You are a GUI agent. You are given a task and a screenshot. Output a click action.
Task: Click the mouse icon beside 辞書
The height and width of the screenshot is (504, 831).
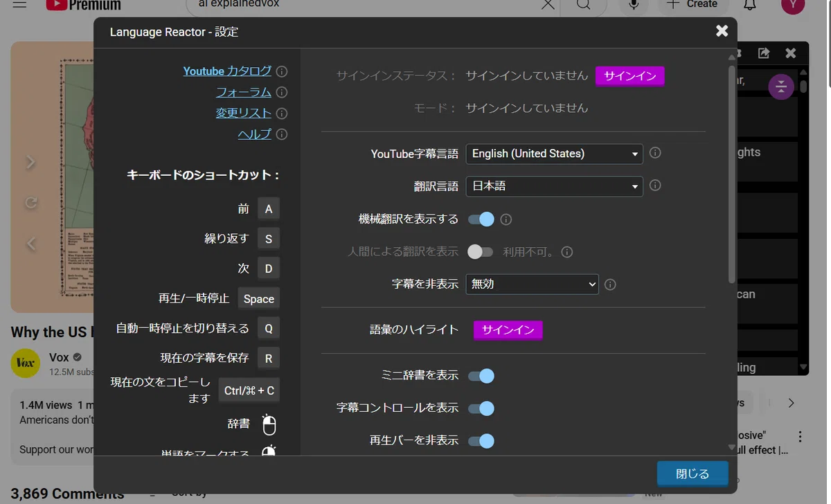[269, 424]
